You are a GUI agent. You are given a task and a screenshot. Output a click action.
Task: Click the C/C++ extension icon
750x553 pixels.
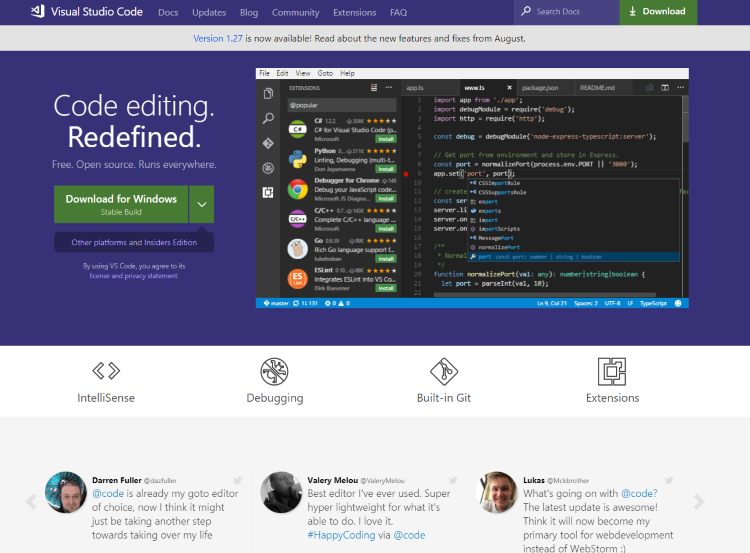pyautogui.click(x=298, y=219)
